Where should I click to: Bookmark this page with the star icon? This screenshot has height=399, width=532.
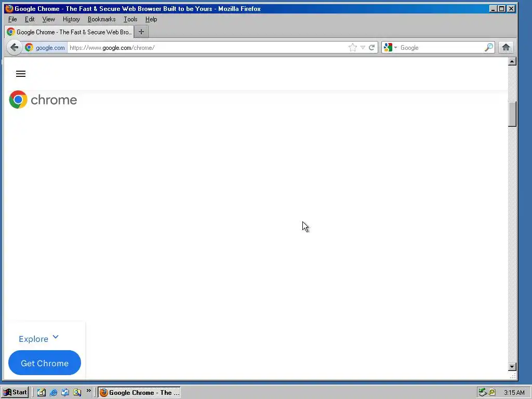[353, 47]
